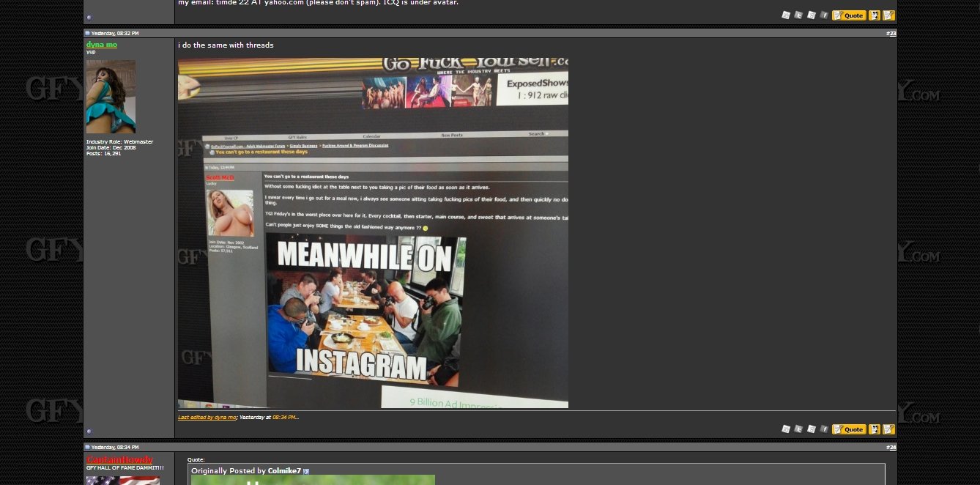Click the 'Posts: 16,291' text
980x485 pixels.
pyautogui.click(x=104, y=154)
